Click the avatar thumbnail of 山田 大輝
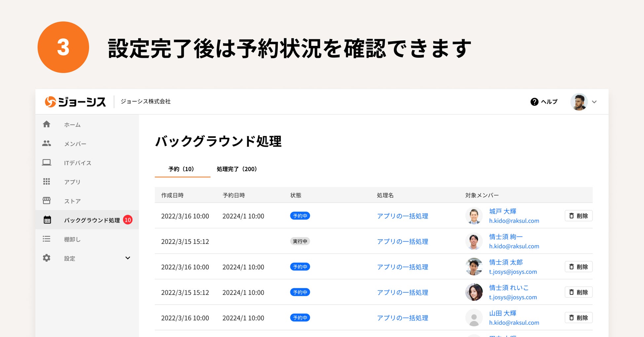 click(474, 318)
